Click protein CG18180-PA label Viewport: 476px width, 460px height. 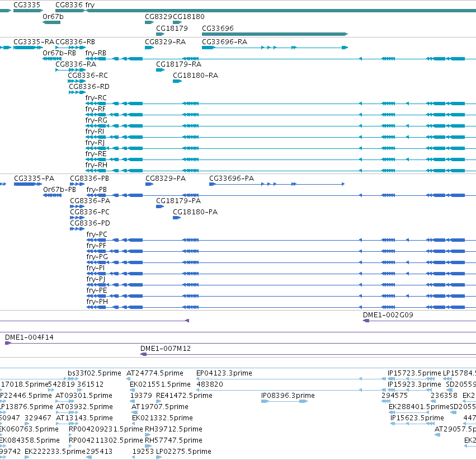[x=195, y=212]
